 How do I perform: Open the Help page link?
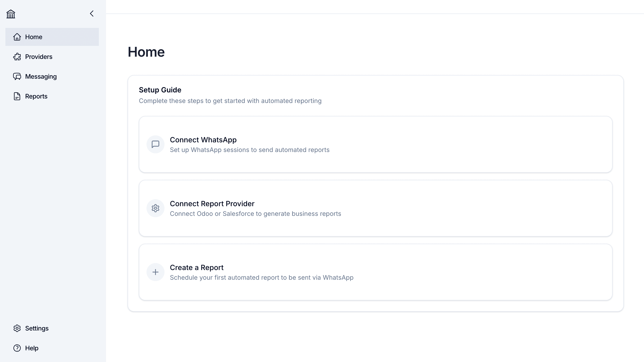coord(32,348)
